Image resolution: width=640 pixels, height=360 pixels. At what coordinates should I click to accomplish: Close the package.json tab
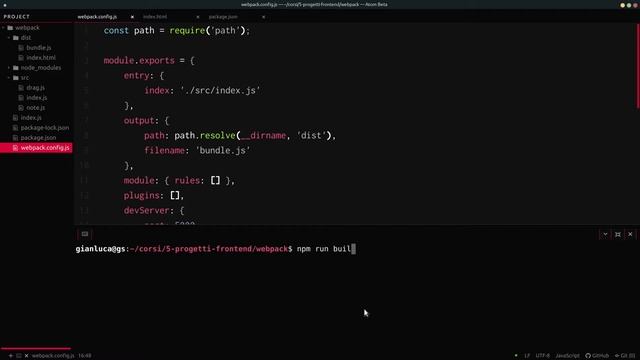263,17
